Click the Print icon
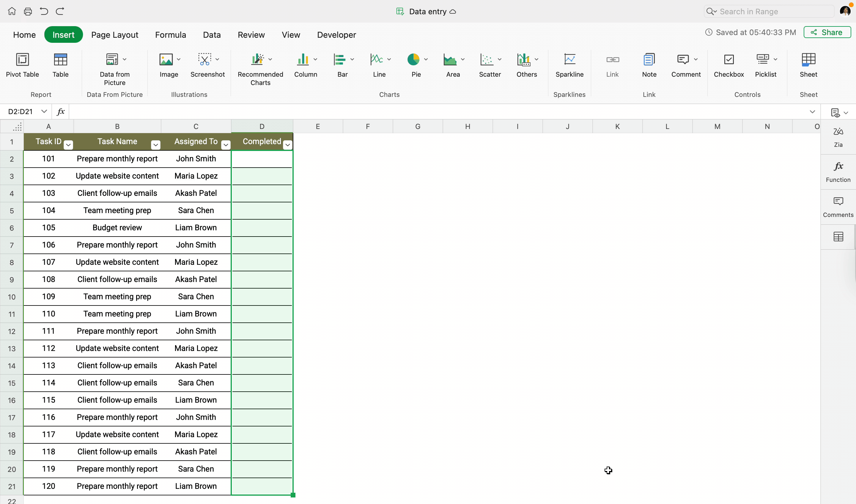This screenshot has width=856, height=504. point(28,12)
